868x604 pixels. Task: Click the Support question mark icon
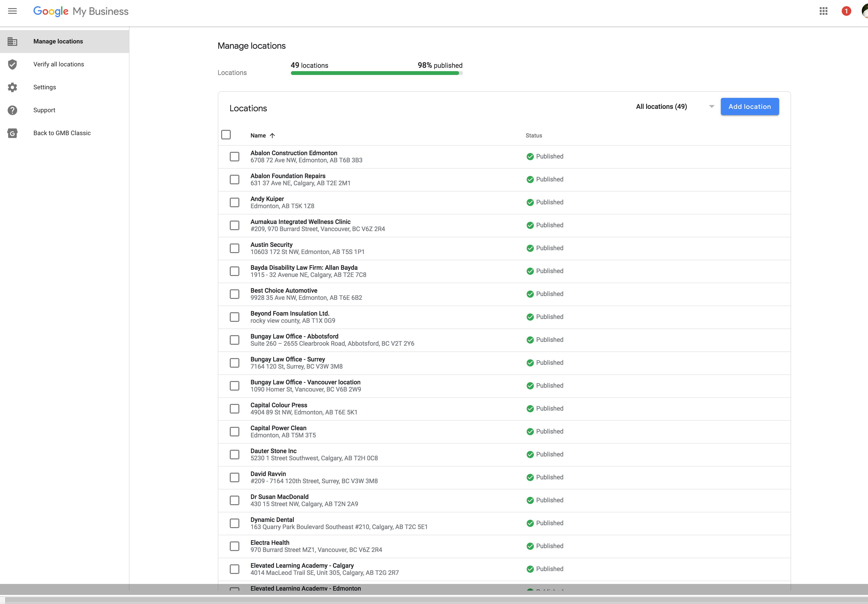coord(12,110)
